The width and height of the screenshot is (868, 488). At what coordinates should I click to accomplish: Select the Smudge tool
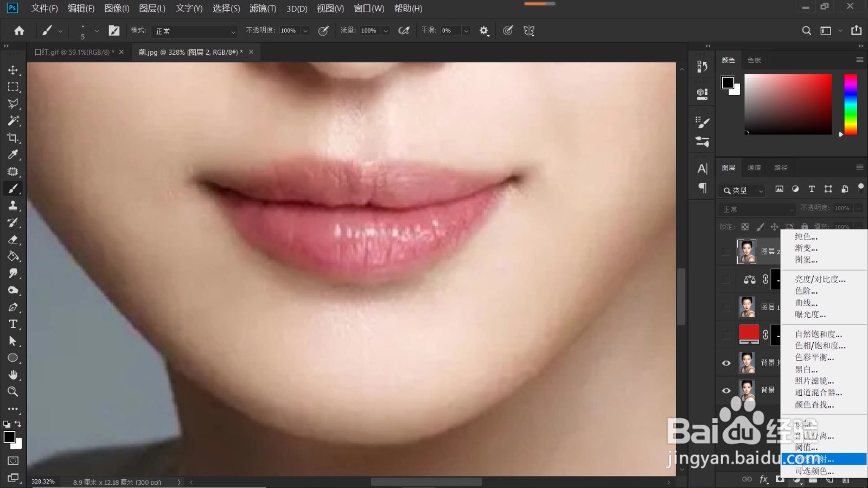pos(13,273)
